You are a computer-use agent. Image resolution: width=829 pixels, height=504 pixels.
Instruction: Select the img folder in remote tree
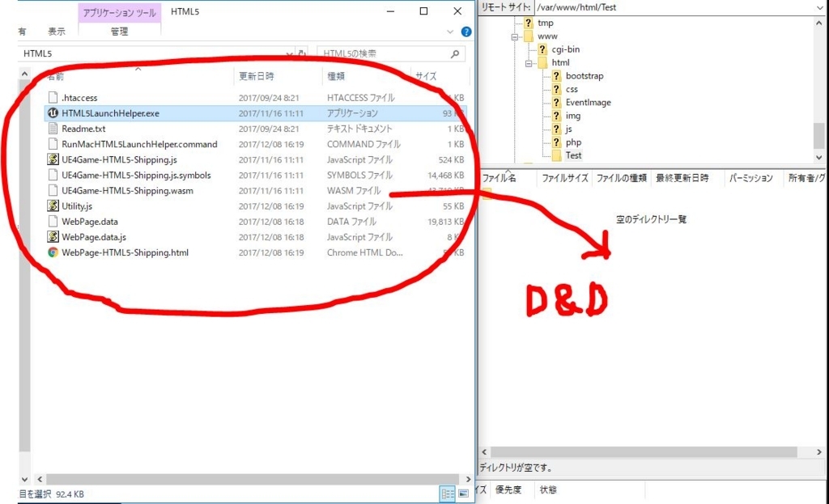[572, 116]
